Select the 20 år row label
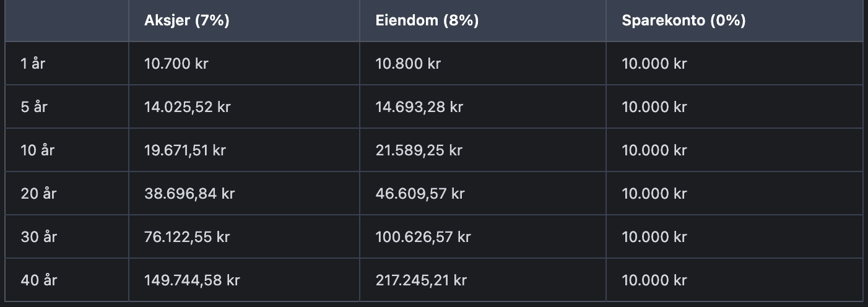 pos(38,193)
